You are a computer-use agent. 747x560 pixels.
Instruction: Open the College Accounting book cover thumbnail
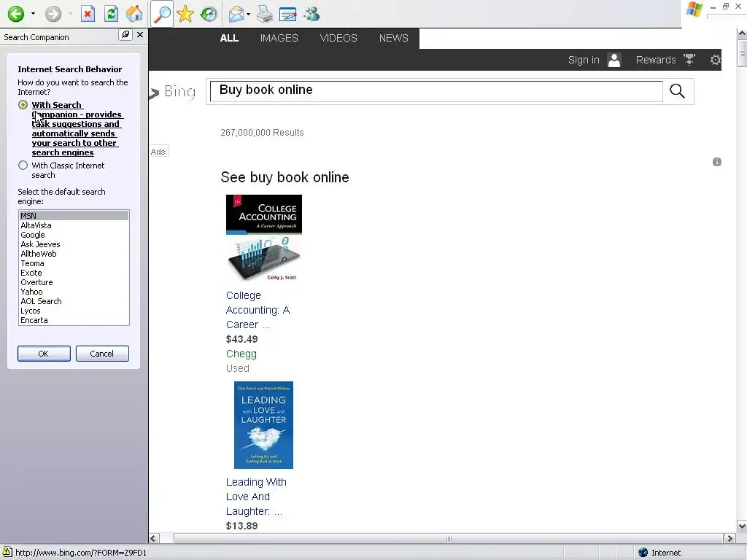(x=264, y=238)
